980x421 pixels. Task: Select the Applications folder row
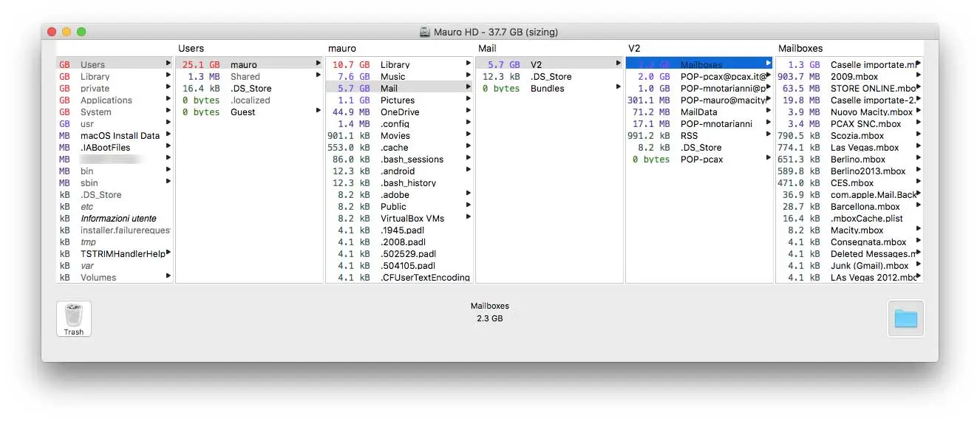tap(115, 100)
